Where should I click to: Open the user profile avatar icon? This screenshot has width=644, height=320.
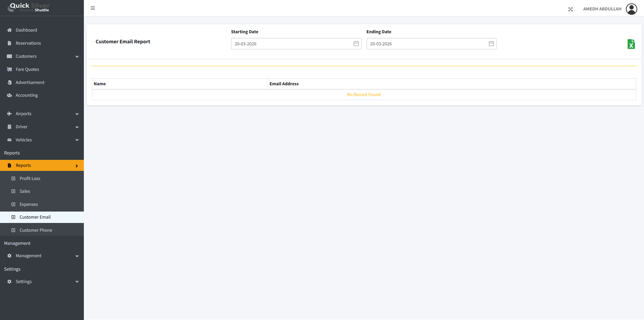(631, 9)
